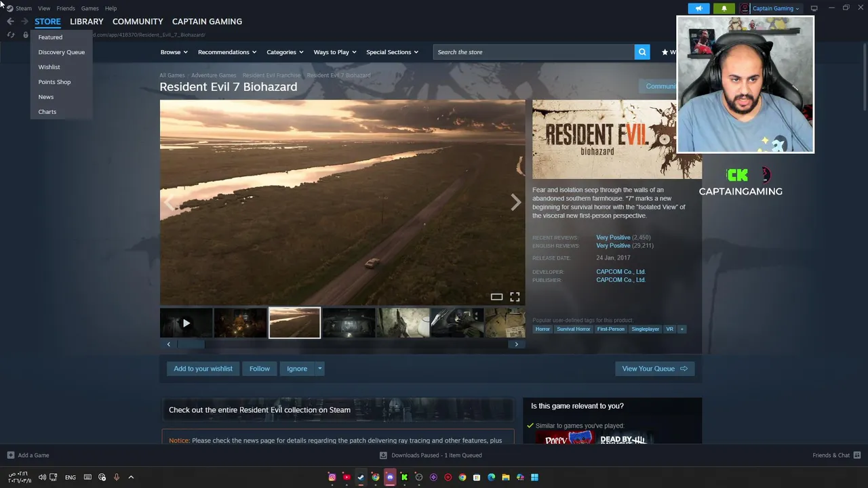Image resolution: width=868 pixels, height=488 pixels.
Task: Open Instagram from the taskbar
Action: (332, 477)
